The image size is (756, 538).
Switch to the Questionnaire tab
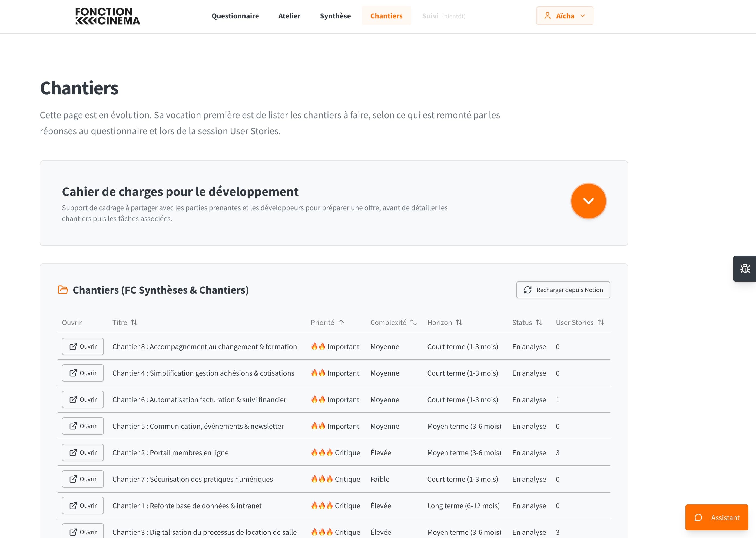tap(235, 16)
